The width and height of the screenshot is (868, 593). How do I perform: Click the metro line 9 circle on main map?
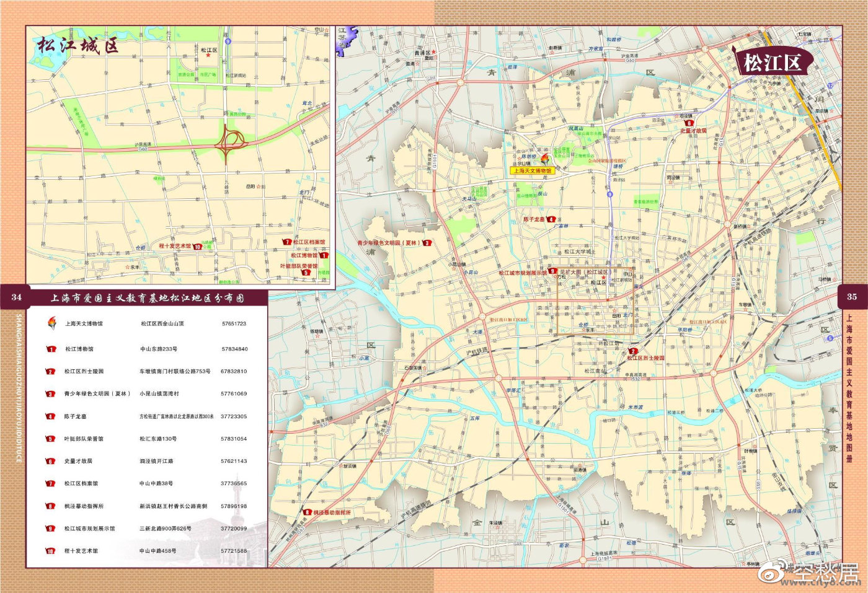click(x=609, y=195)
